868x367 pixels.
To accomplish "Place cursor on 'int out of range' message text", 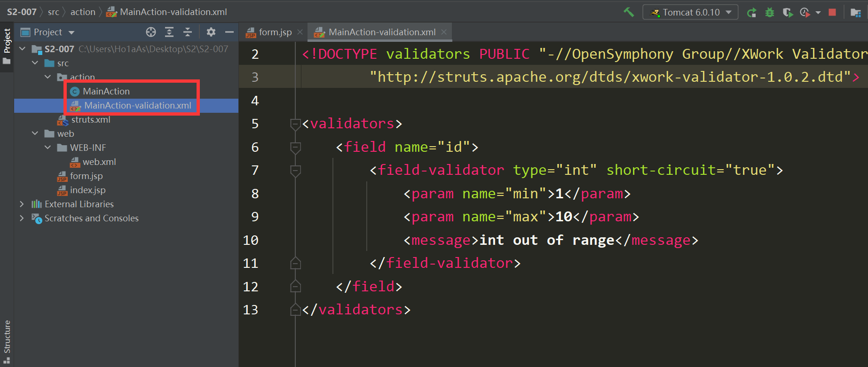I will click(547, 240).
